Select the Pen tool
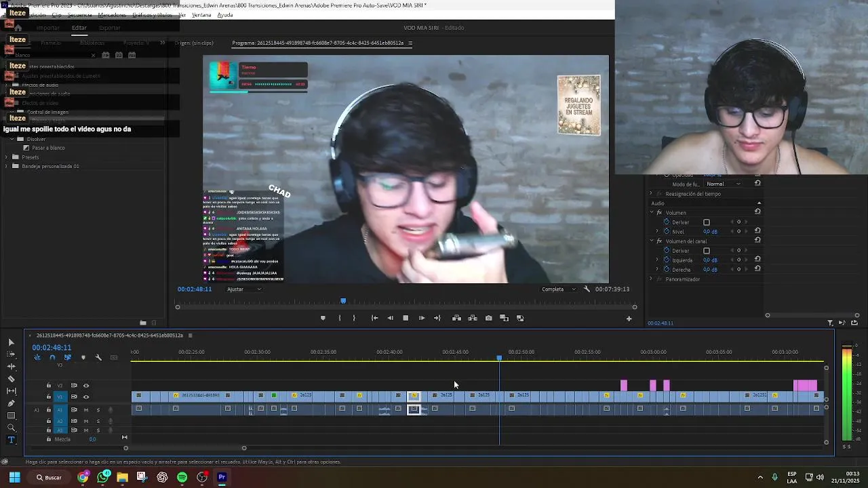 (11, 403)
